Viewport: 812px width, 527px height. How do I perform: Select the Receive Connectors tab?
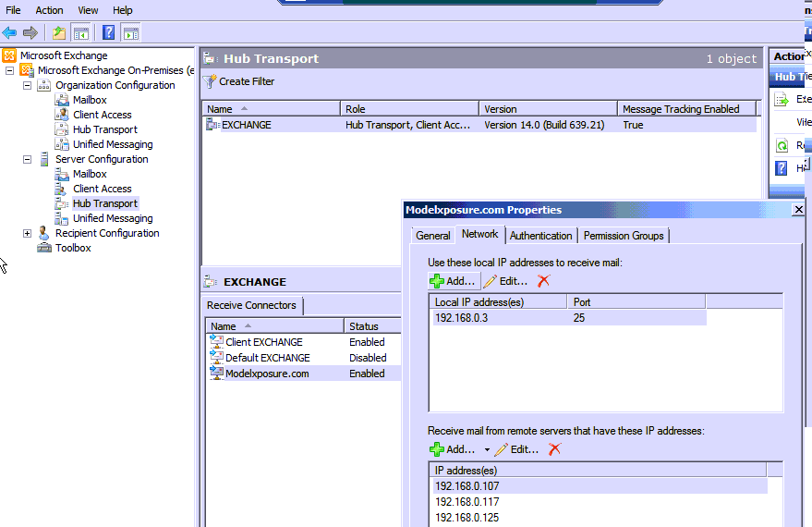(x=251, y=305)
